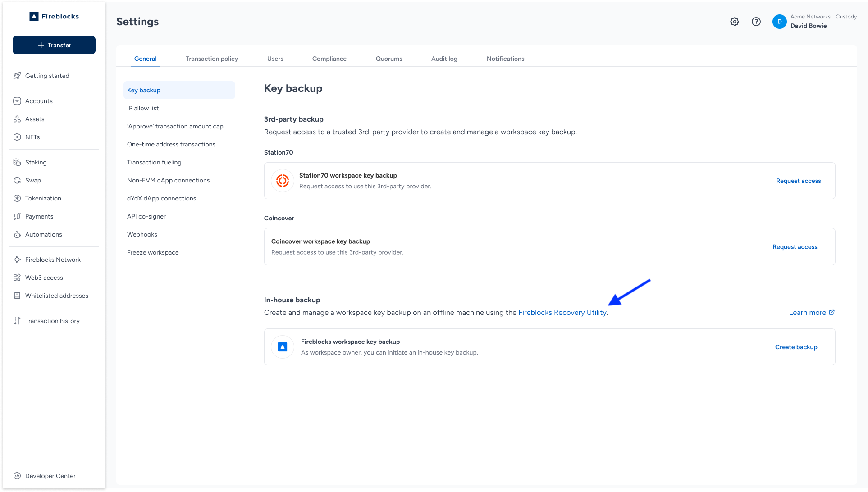The height and width of the screenshot is (492, 868).
Task: Click the Station70 provider logo
Action: [x=283, y=181]
